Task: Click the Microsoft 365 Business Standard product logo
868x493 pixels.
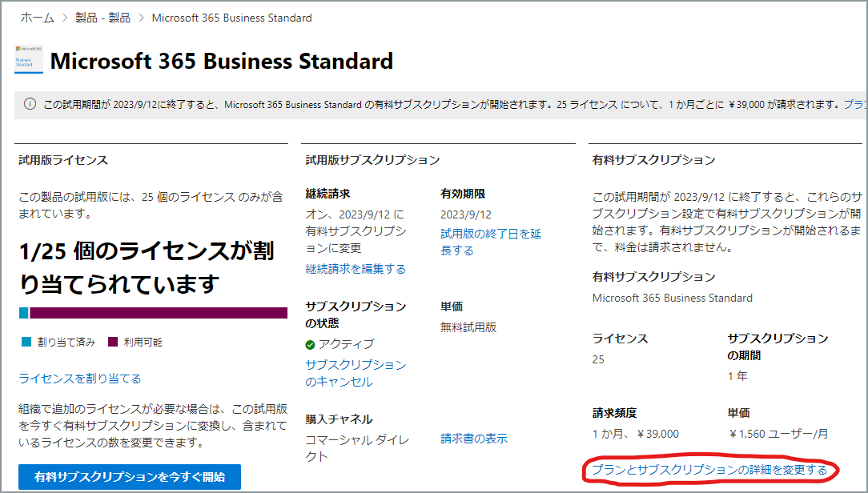Action: pos(28,61)
